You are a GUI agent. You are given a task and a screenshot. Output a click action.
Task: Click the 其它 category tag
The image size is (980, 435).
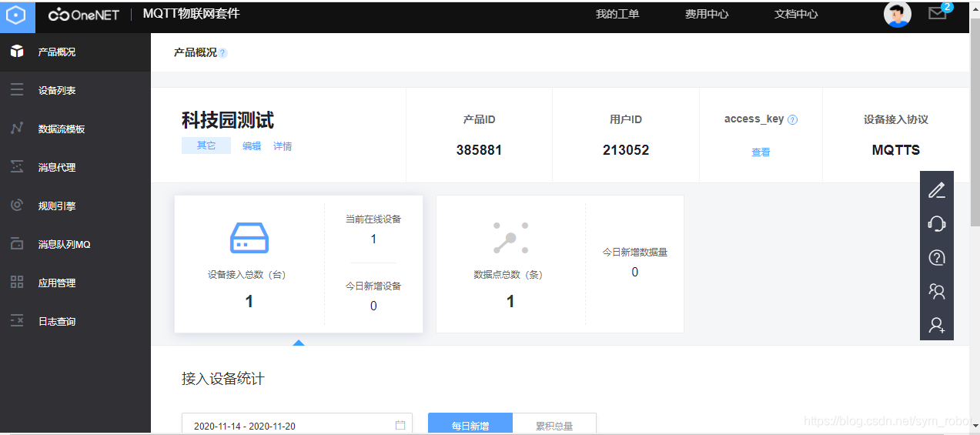(x=206, y=146)
